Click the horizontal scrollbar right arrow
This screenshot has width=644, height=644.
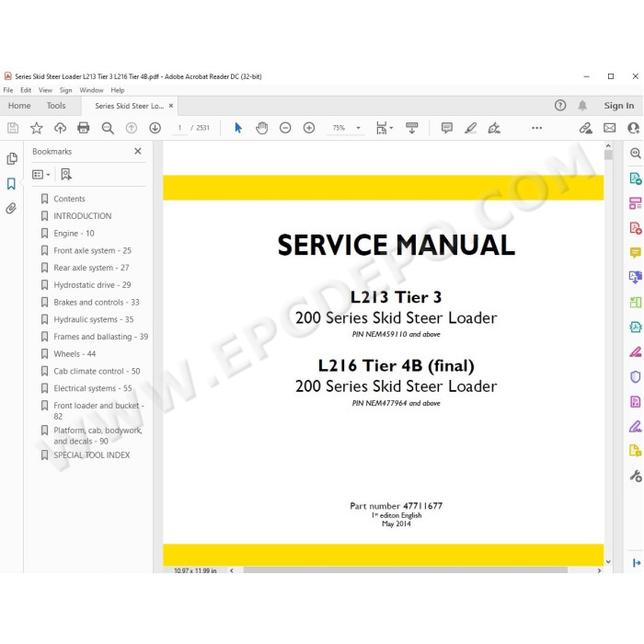point(599,570)
